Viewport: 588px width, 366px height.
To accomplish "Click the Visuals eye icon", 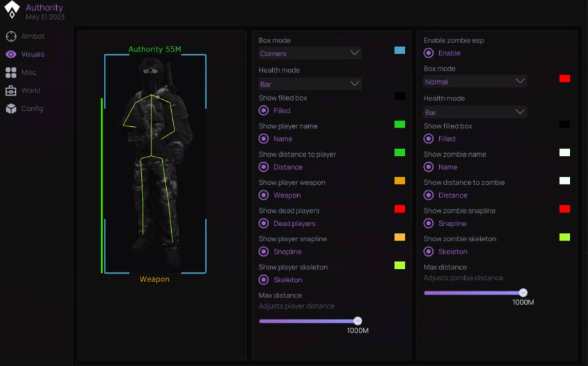I will [x=11, y=54].
